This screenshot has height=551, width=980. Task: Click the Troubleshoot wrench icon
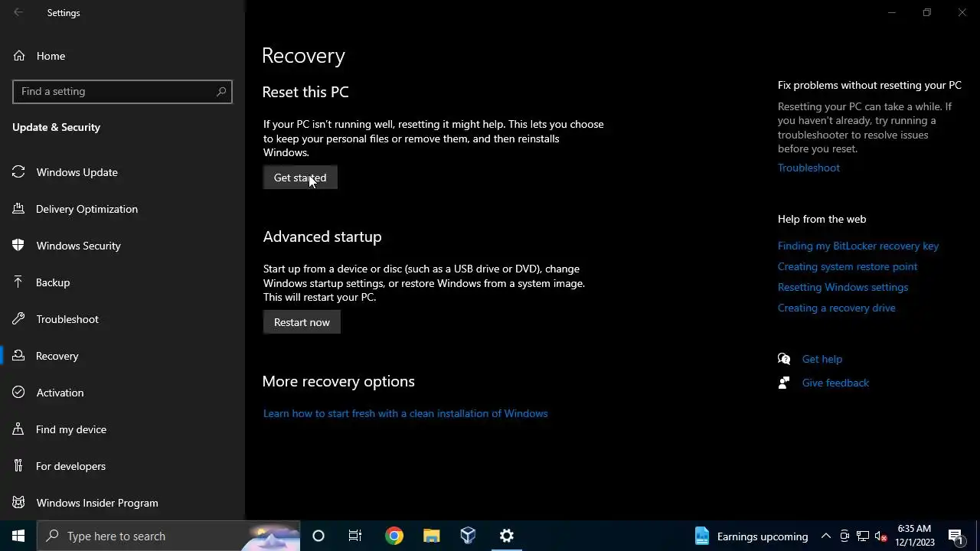pyautogui.click(x=19, y=319)
